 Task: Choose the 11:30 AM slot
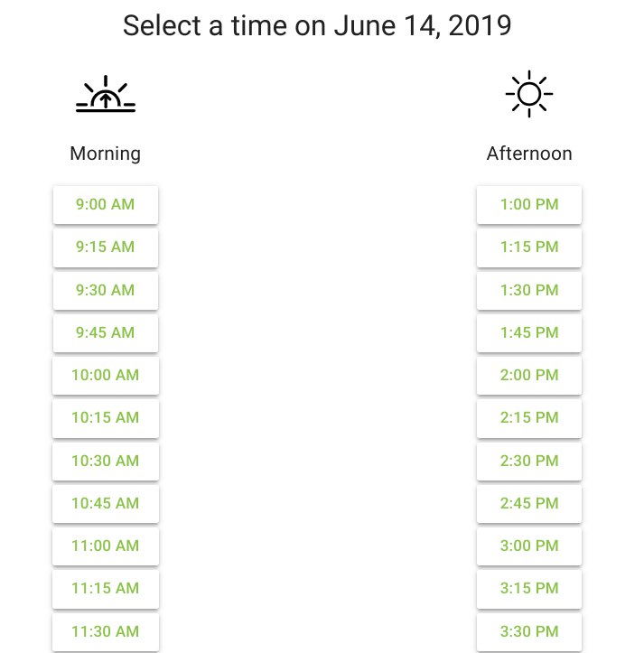tap(106, 631)
